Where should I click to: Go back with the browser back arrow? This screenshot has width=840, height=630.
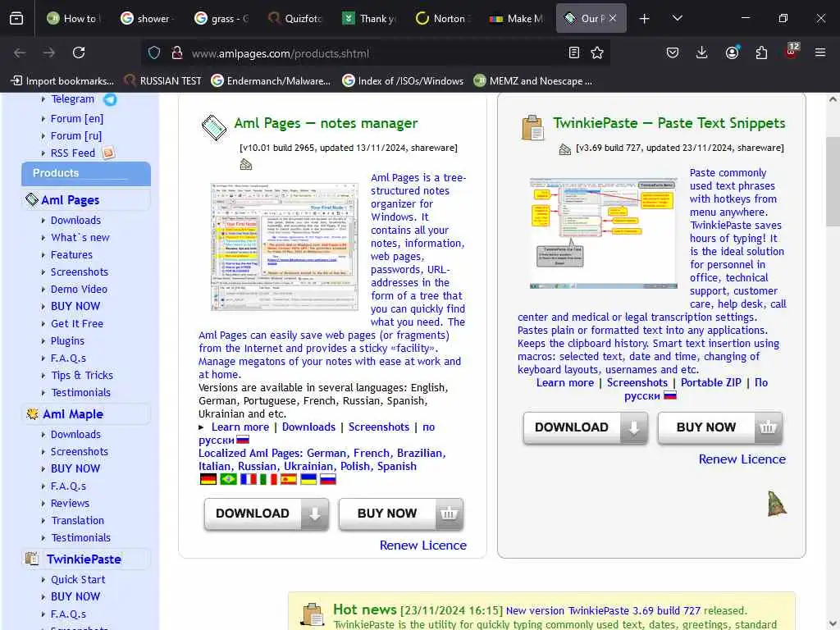pos(20,52)
